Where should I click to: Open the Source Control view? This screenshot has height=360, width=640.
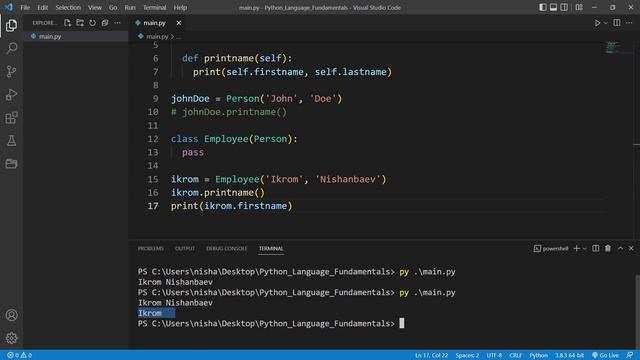point(11,71)
